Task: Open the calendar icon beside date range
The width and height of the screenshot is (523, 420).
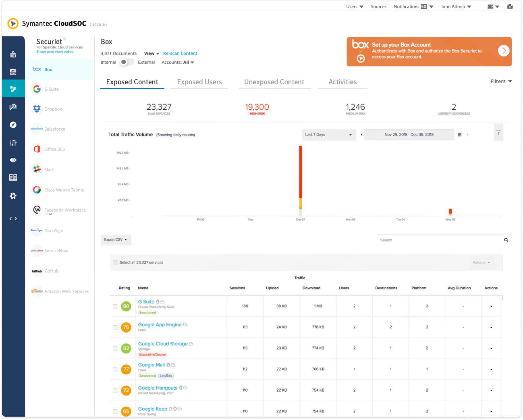Action: pyautogui.click(x=460, y=135)
